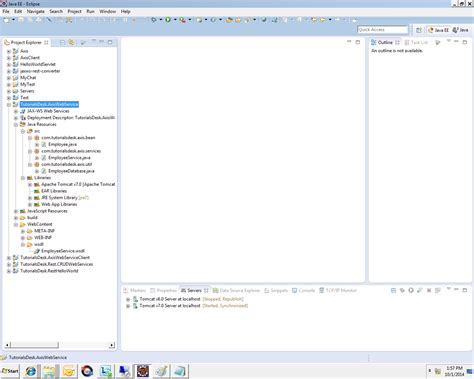Open Internet Explorer from the taskbar

(31, 371)
